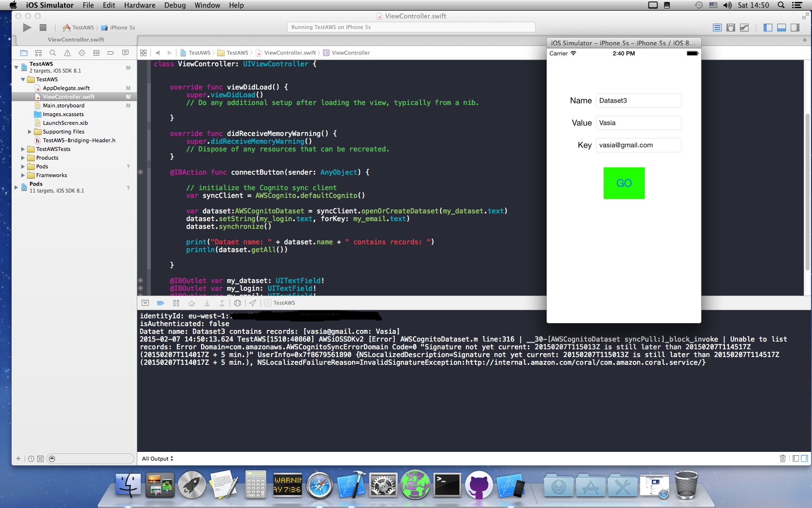
Task: Open Terminal from the Dock
Action: tap(447, 485)
